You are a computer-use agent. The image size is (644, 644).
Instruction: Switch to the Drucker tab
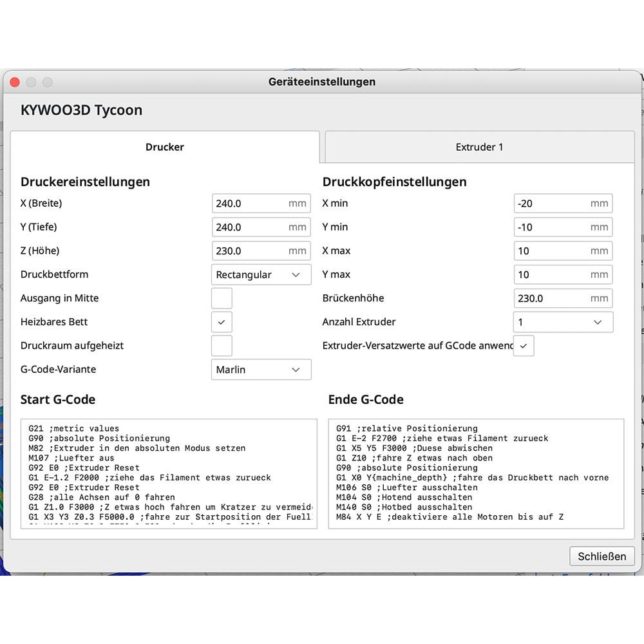pos(165,147)
